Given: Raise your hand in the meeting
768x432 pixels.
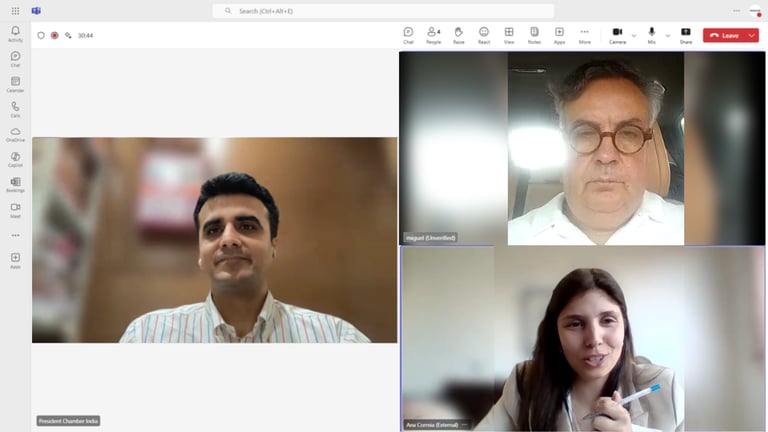Looking at the screenshot, I should tap(458, 35).
